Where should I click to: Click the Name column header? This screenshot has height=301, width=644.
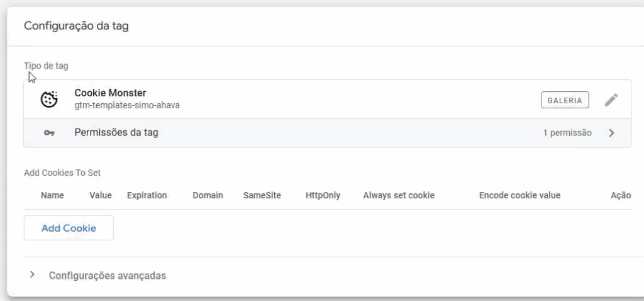click(x=52, y=195)
